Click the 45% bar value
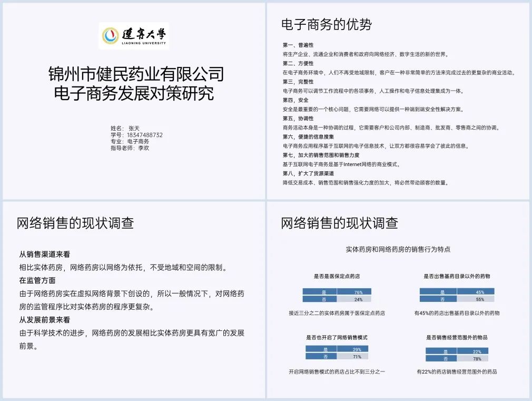Screen dimensions: 532x401 (x=480, y=292)
